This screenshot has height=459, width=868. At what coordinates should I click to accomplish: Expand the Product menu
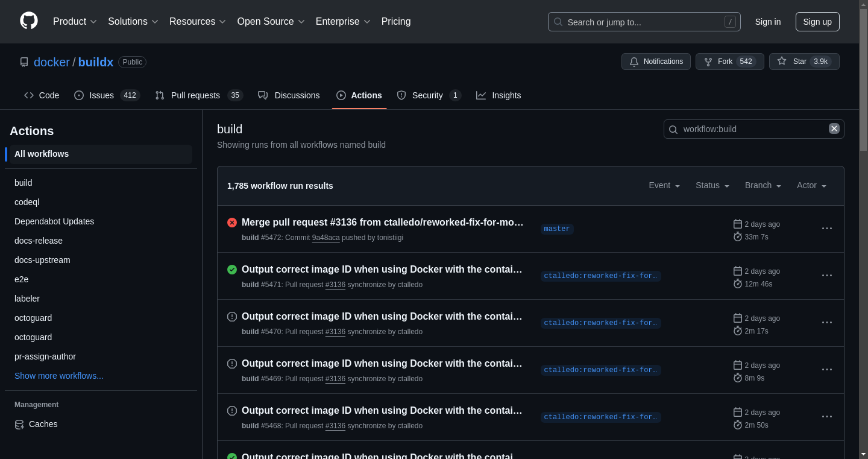(x=75, y=21)
